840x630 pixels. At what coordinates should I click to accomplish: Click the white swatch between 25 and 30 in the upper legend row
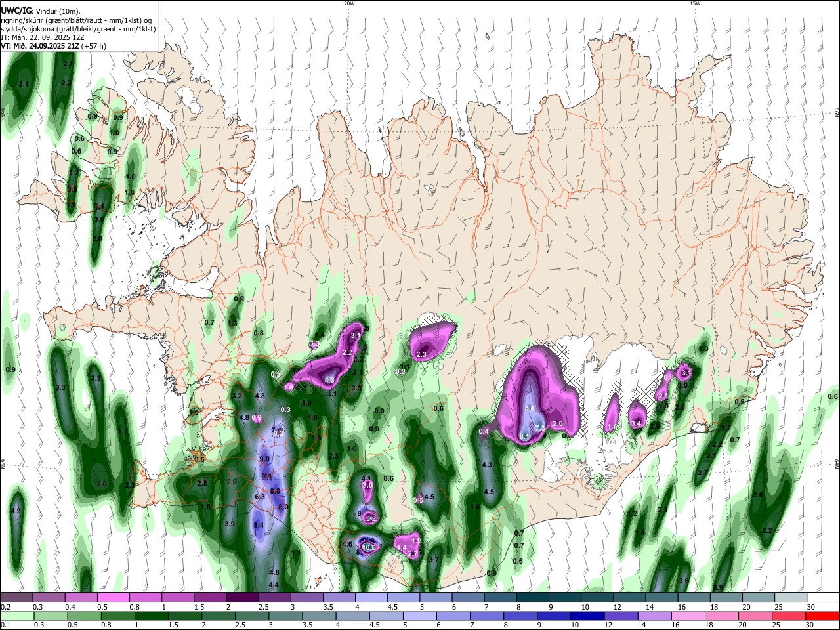790,598
